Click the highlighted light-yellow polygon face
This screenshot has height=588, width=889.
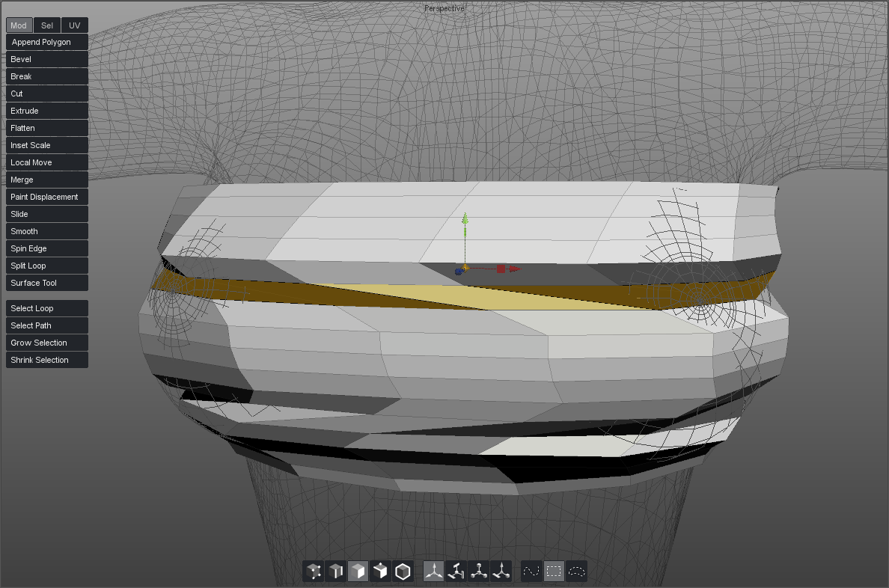(x=479, y=297)
